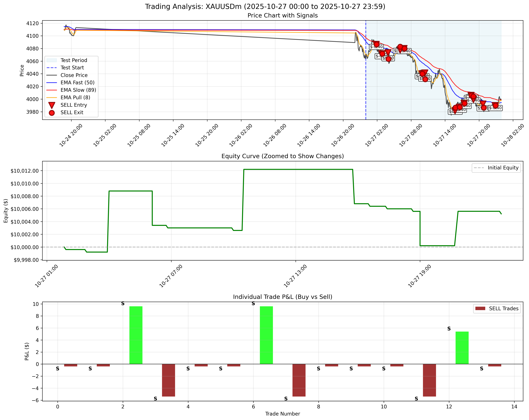Click the Test Period shaded swatch in legend
The width and height of the screenshot is (529, 420).
click(51, 60)
